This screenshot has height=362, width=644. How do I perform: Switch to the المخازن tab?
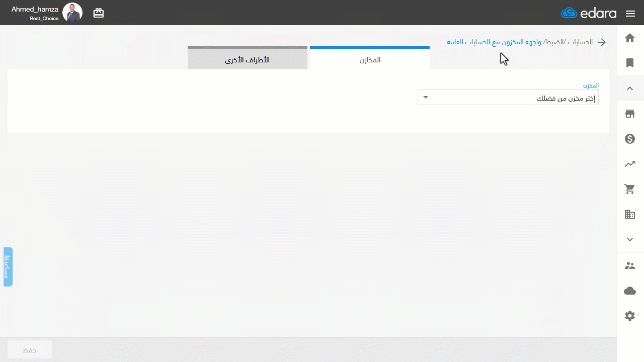370,59
